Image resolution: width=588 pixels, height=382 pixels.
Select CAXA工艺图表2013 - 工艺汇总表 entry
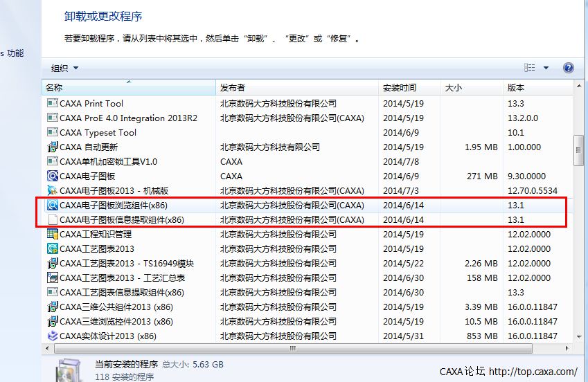coord(123,278)
